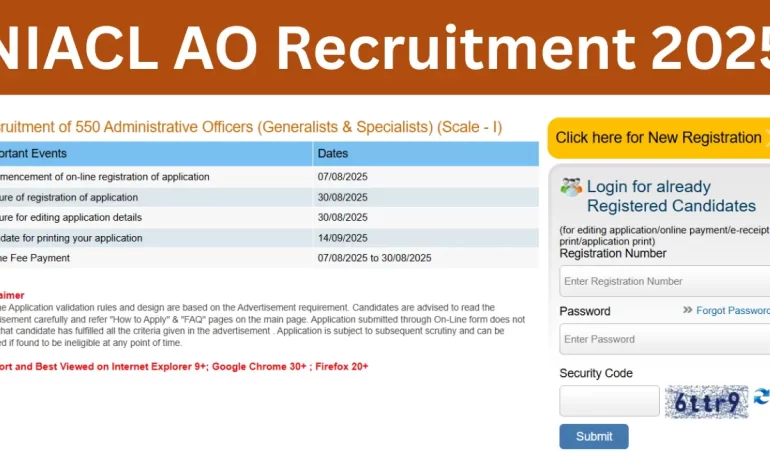Viewport: 770px width, 470px height.
Task: Follow the Forgot Password link
Action: [733, 311]
